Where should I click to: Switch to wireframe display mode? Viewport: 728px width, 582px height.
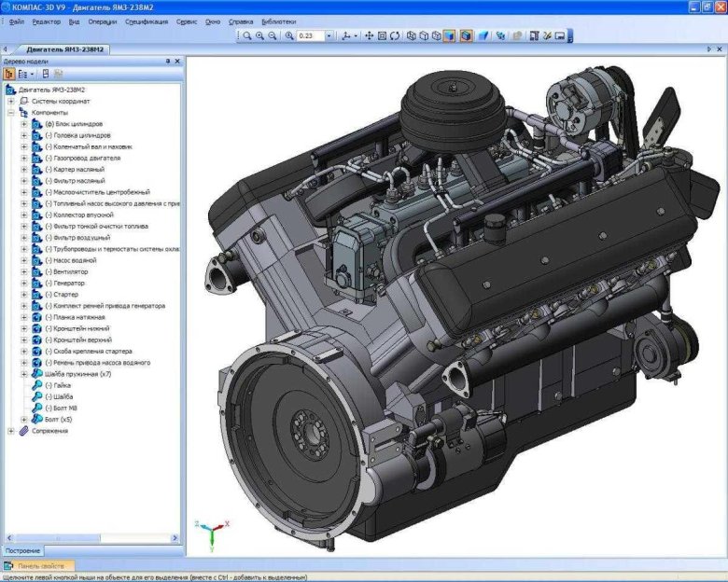(x=411, y=36)
